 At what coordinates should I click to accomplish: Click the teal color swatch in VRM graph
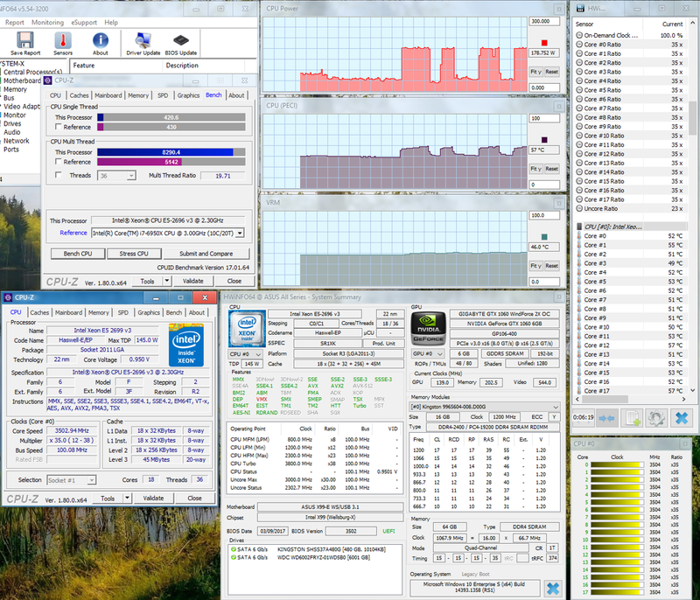click(x=544, y=237)
